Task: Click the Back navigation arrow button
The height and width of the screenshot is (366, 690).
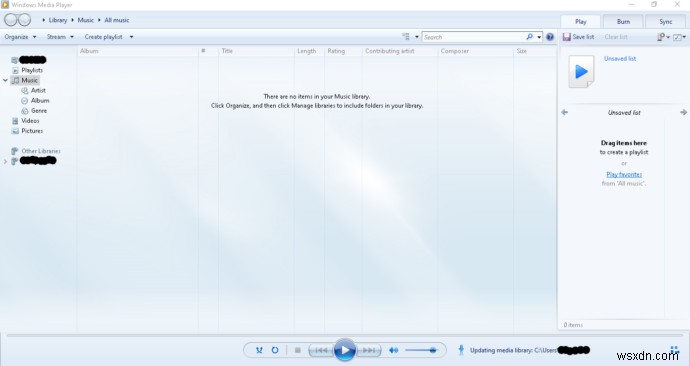Action: tap(11, 20)
